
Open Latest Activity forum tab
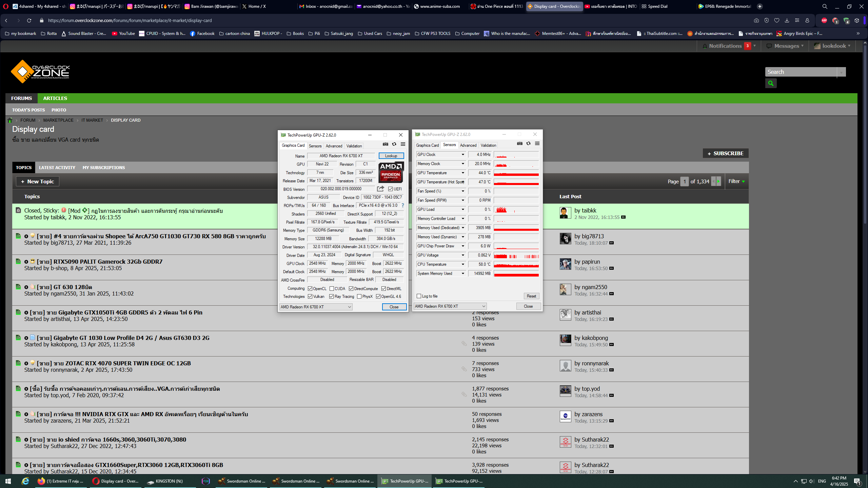[57, 168]
